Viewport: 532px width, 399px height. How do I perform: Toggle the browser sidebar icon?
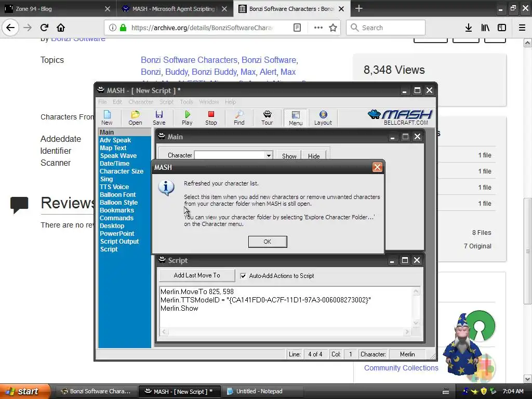click(x=502, y=28)
